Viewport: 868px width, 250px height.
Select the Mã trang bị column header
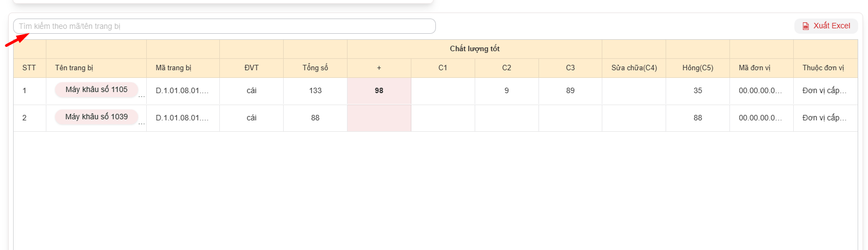pos(173,68)
